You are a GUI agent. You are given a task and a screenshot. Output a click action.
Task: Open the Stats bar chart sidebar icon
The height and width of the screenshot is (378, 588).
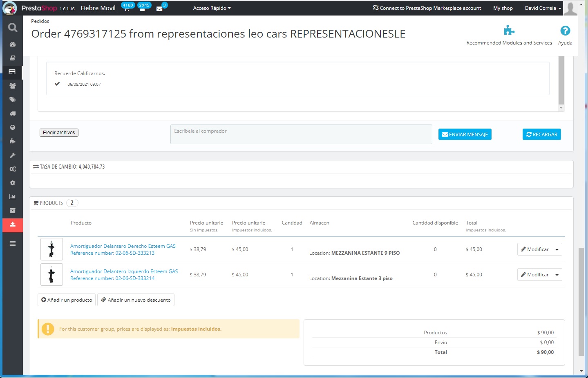tap(13, 197)
